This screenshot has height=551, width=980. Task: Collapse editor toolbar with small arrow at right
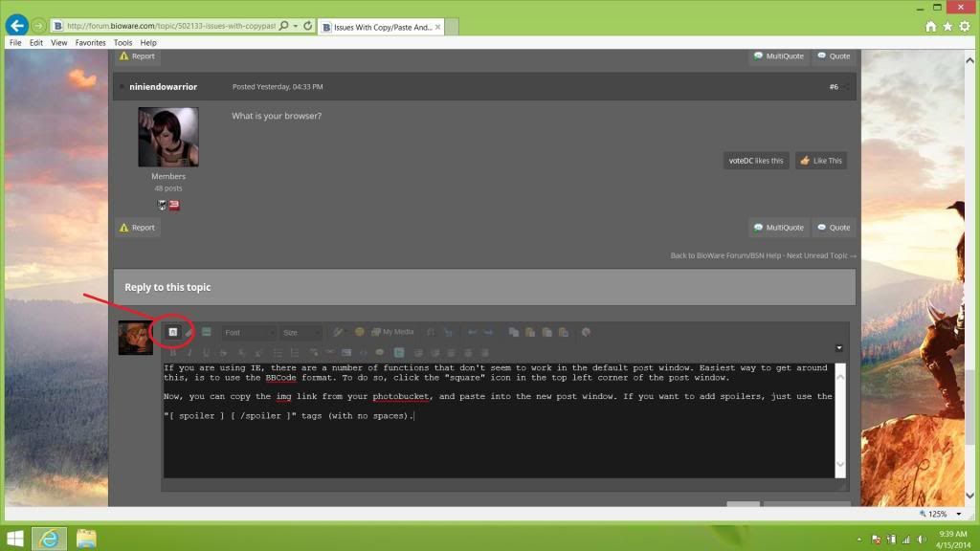pos(839,348)
